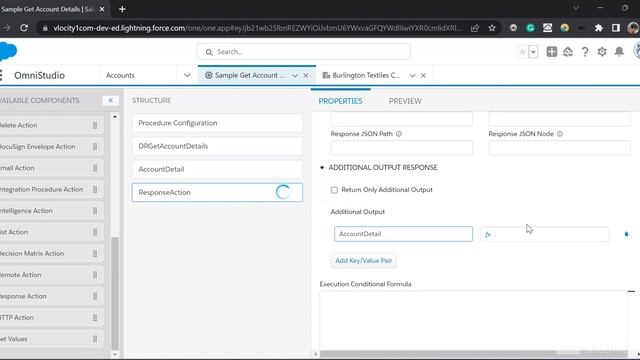Switch to the Properties tab
The image size is (640, 360).
click(340, 101)
